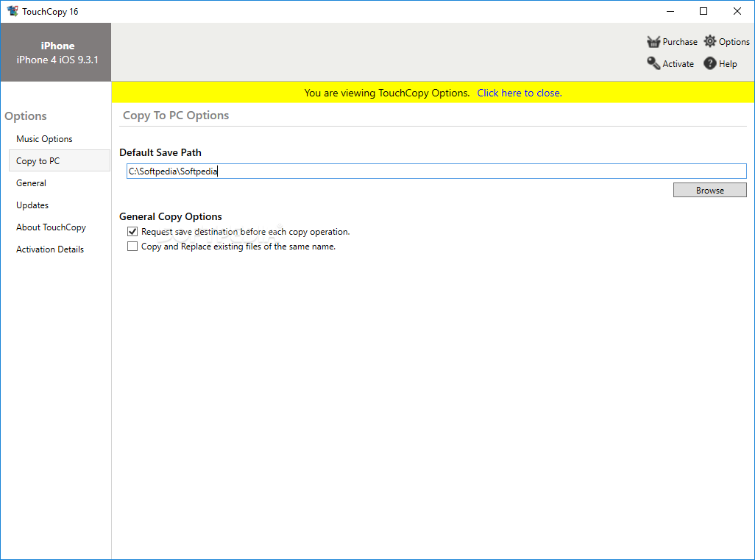Minimize the TouchCopy window
The image size is (755, 560).
click(x=670, y=11)
